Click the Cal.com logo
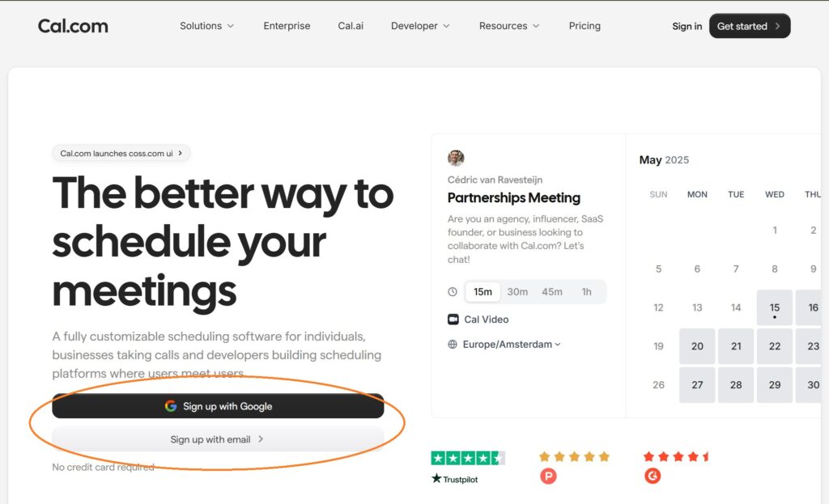This screenshot has width=829, height=504. (73, 26)
